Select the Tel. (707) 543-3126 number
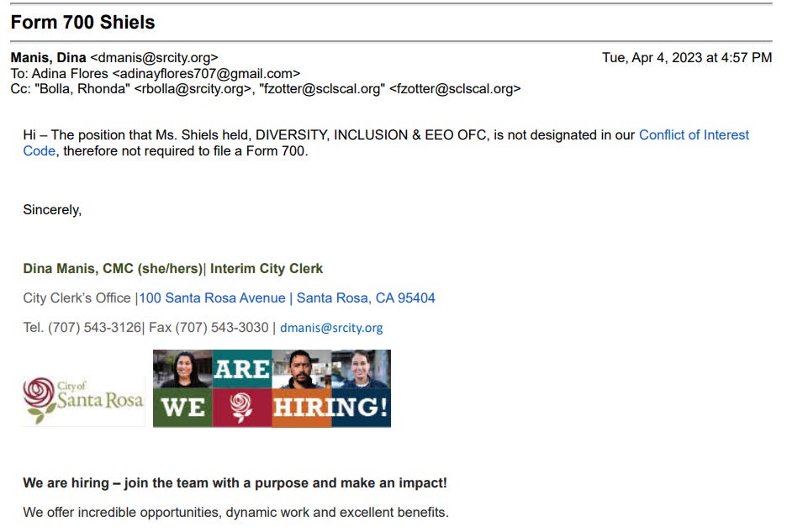787x532 pixels. [x=82, y=328]
